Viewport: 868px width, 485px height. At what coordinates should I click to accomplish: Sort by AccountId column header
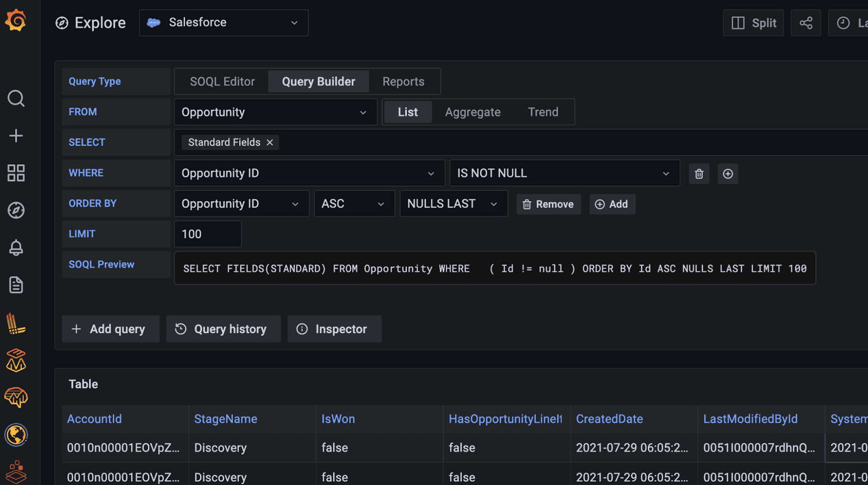coord(94,419)
